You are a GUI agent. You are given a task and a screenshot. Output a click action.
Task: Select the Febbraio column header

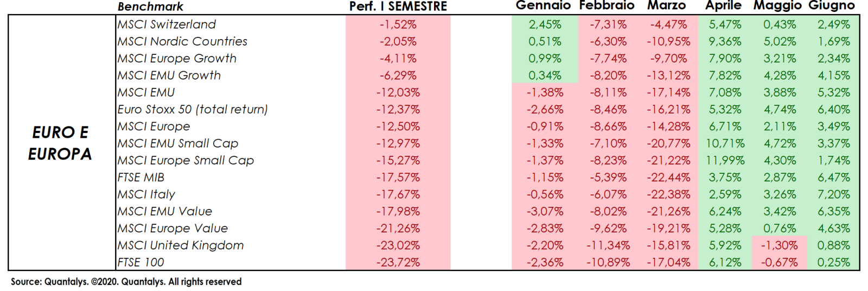click(607, 6)
